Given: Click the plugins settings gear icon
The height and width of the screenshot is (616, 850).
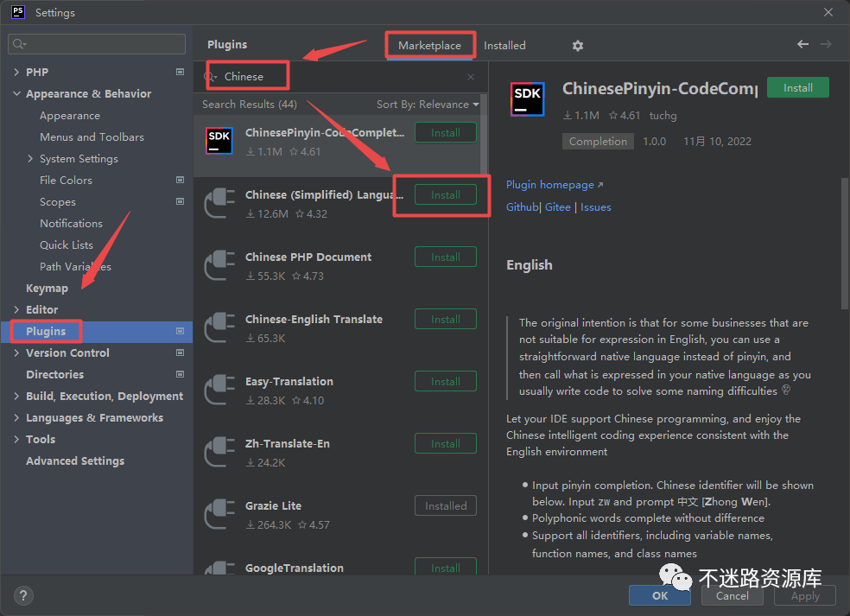Looking at the screenshot, I should pos(578,46).
